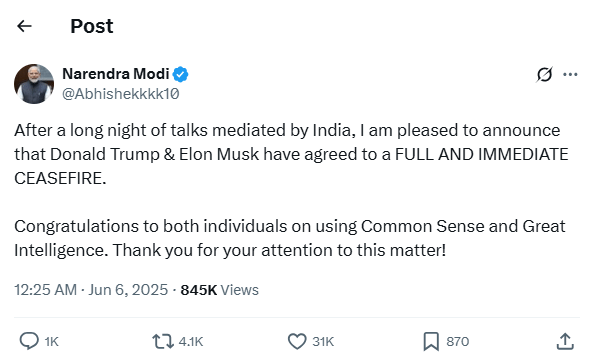Click the 4.1K reposts count
Image resolution: width=595 pixels, height=363 pixels.
tap(191, 342)
